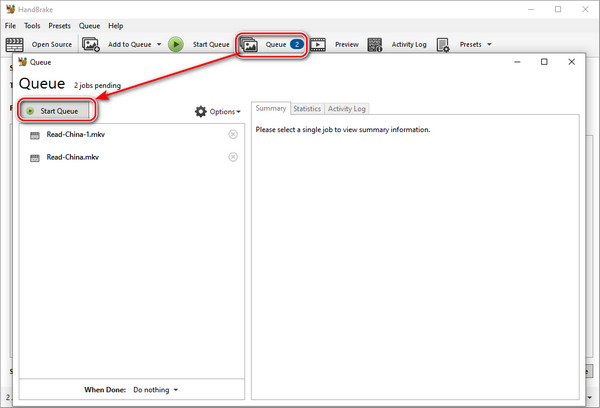Close the main HandBrake window
This screenshot has width=600, height=408.
(585, 9)
